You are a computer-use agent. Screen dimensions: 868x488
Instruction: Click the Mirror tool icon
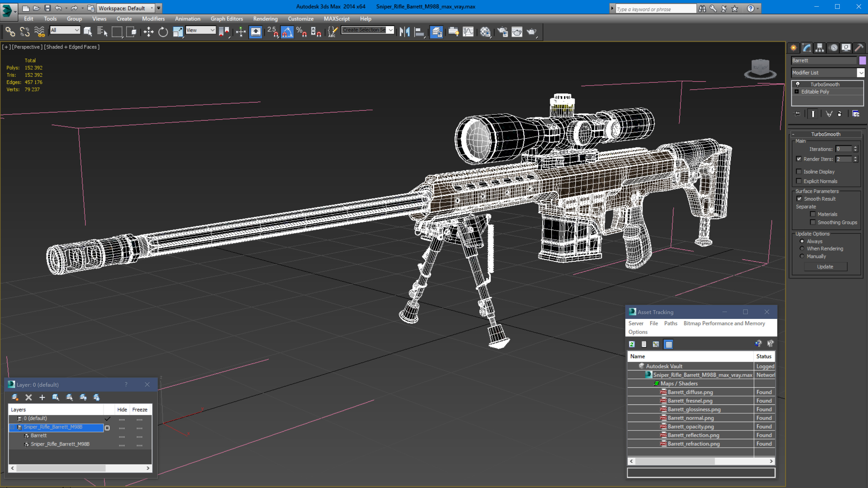click(404, 32)
